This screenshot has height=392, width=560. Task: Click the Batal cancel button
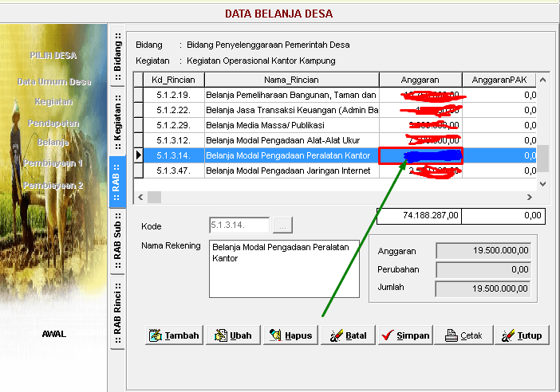coord(349,335)
